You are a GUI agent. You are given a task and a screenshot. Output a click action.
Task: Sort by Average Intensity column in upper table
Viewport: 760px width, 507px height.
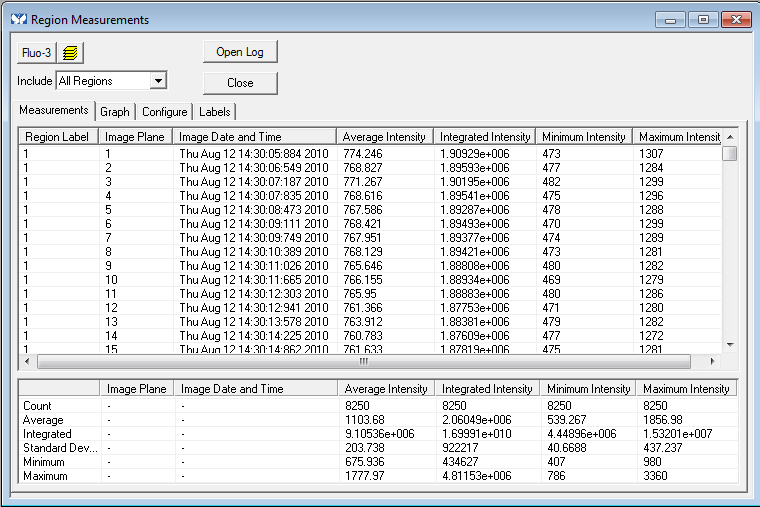tap(383, 137)
